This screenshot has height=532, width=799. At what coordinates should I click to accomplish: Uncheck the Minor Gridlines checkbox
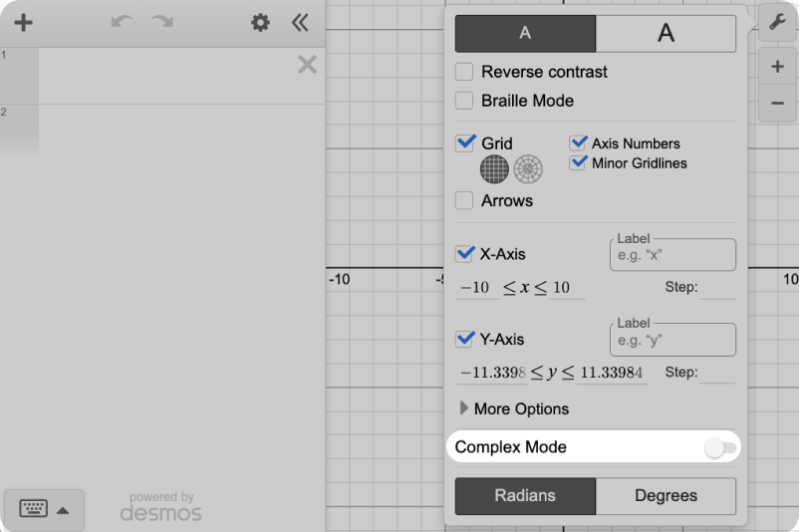578,163
